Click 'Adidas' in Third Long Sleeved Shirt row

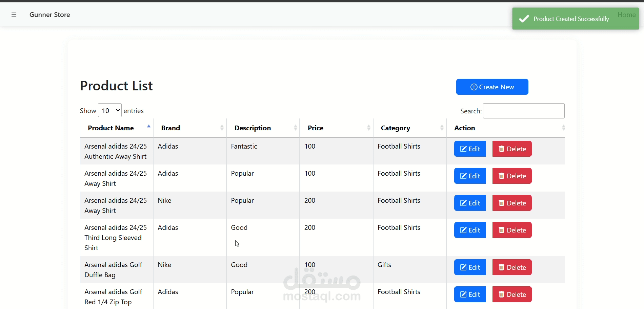pos(168,227)
